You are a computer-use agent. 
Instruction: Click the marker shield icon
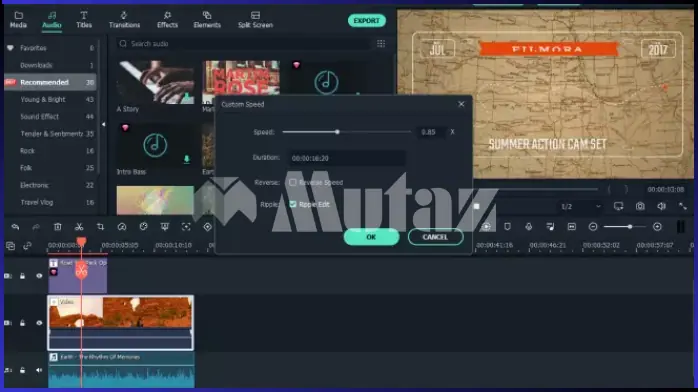tap(507, 227)
